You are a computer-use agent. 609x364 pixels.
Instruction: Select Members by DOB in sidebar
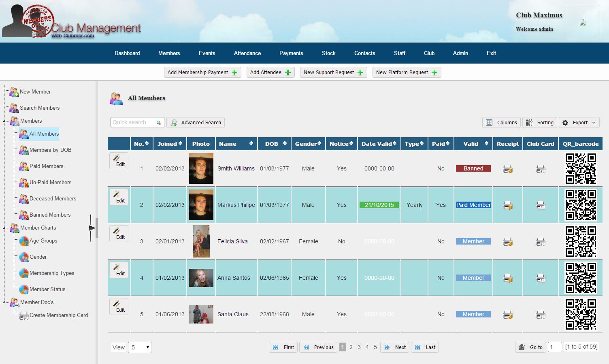[45, 150]
